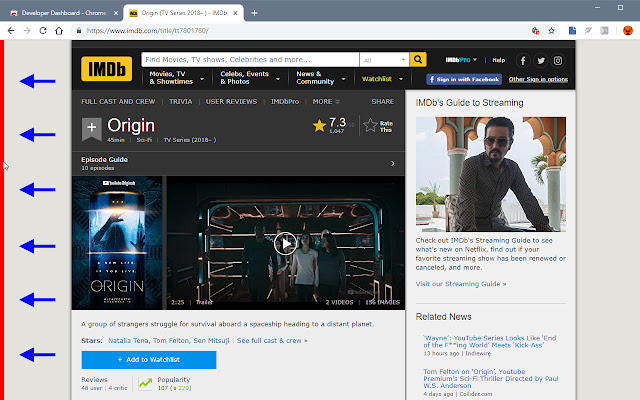Go to the browser home page
This screenshot has height=400, width=640.
tap(59, 31)
